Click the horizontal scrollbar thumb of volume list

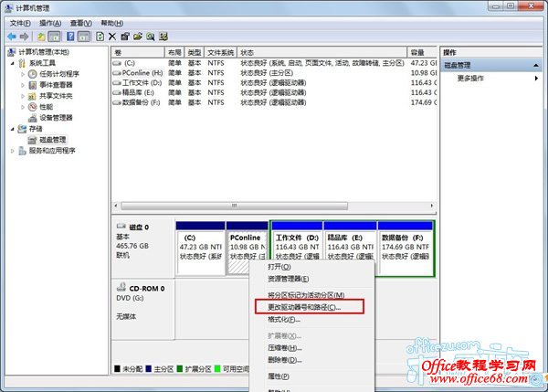(234, 206)
